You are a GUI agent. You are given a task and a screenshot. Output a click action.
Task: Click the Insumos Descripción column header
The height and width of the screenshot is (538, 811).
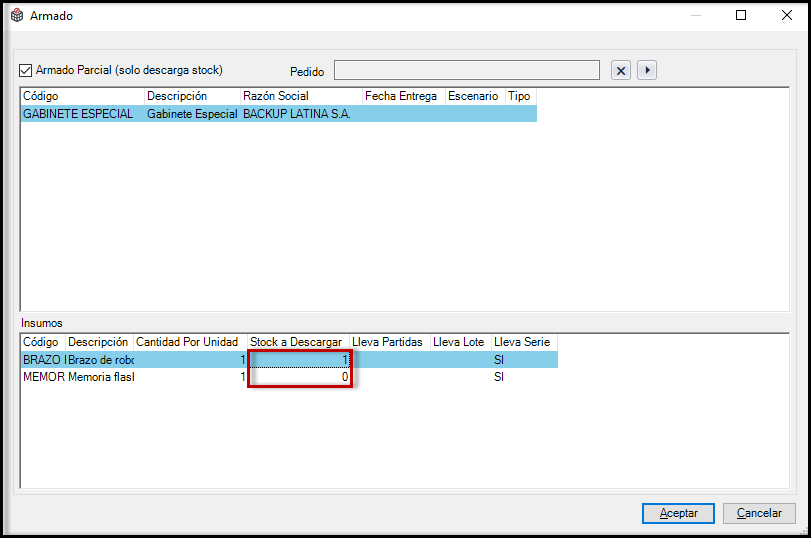tap(99, 342)
